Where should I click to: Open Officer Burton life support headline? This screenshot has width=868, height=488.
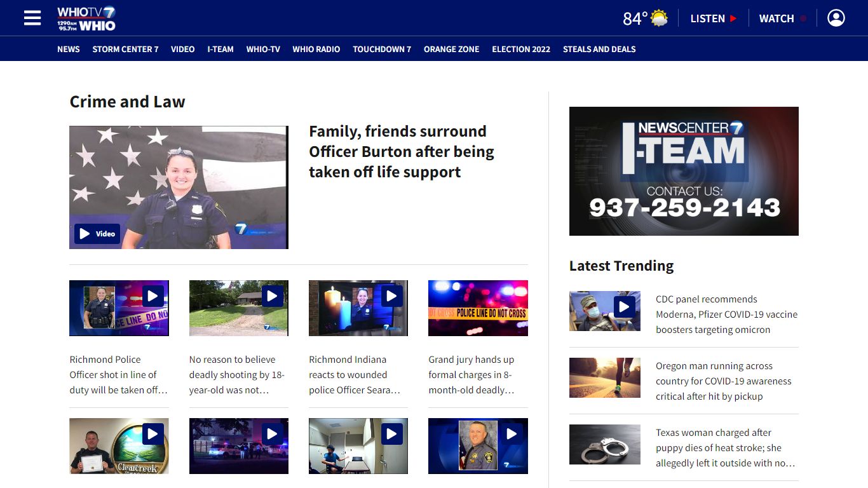[x=402, y=152]
